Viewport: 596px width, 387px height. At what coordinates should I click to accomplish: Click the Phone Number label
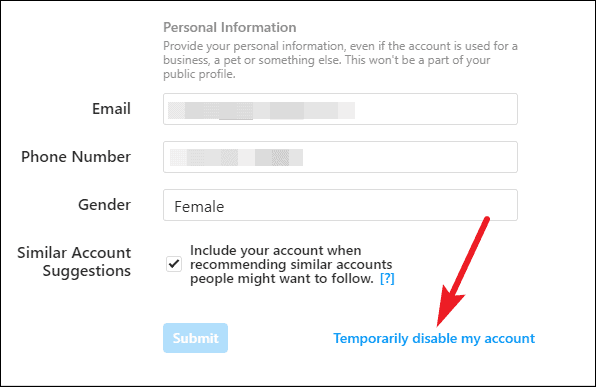pyautogui.click(x=76, y=157)
